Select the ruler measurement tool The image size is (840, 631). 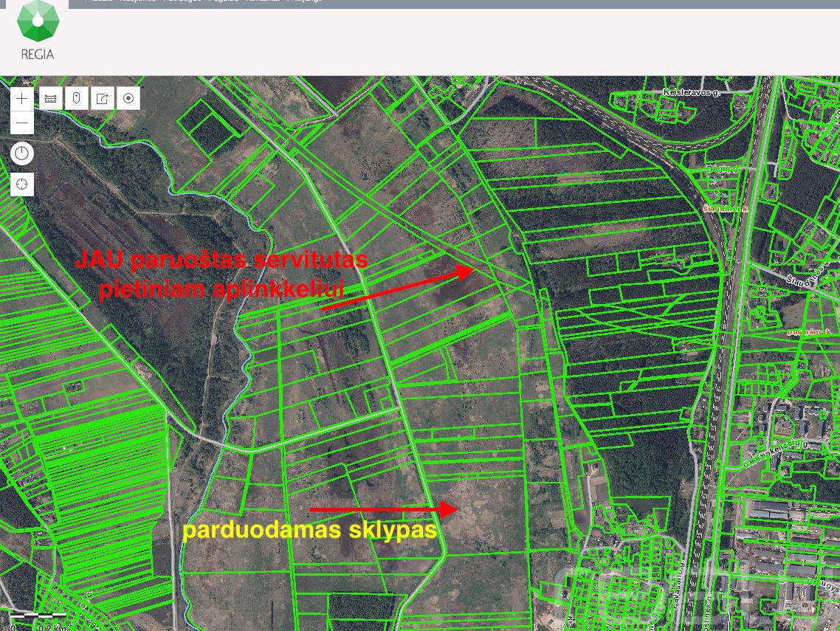pos(50,99)
